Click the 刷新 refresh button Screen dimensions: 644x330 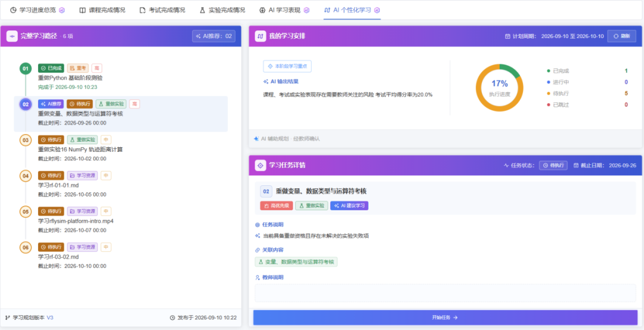point(622,36)
